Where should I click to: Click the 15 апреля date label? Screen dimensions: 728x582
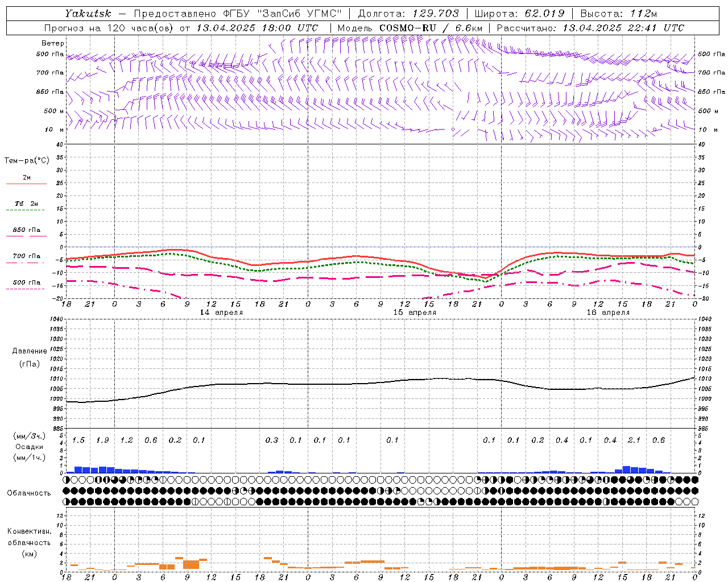coord(415,313)
